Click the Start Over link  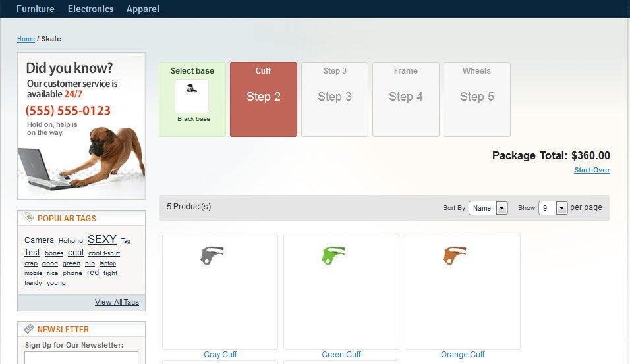coord(592,170)
